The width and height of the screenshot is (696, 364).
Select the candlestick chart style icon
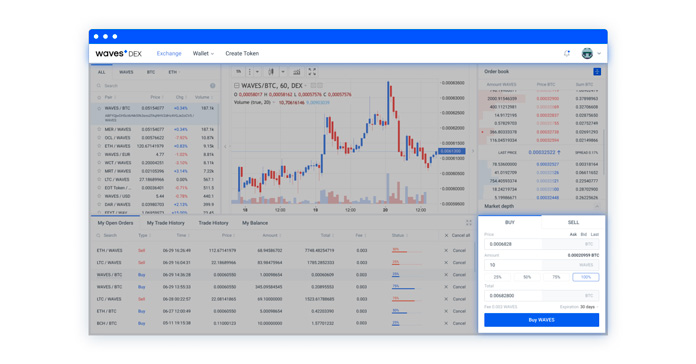tap(271, 71)
